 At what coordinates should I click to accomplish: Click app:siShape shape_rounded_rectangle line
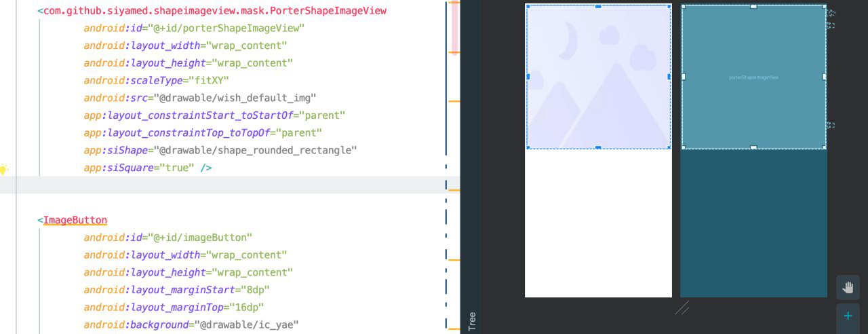[x=220, y=150]
